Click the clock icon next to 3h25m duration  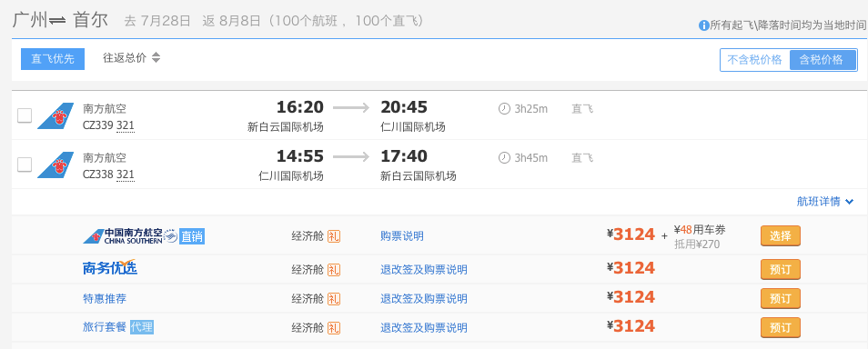coord(504,109)
